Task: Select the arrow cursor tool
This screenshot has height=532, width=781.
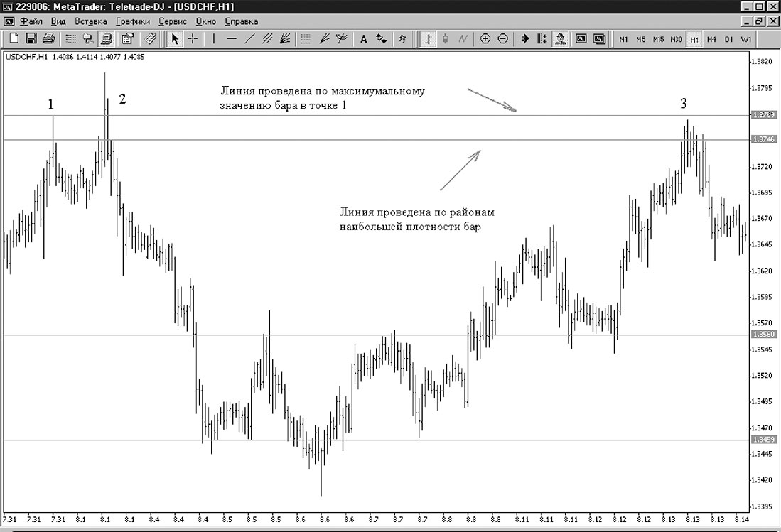Action: click(174, 38)
